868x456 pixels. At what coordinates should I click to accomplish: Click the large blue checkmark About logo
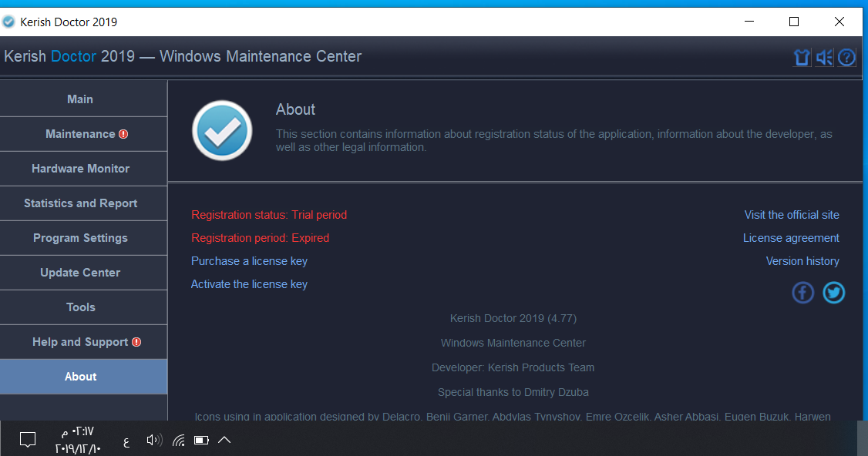[x=222, y=131]
